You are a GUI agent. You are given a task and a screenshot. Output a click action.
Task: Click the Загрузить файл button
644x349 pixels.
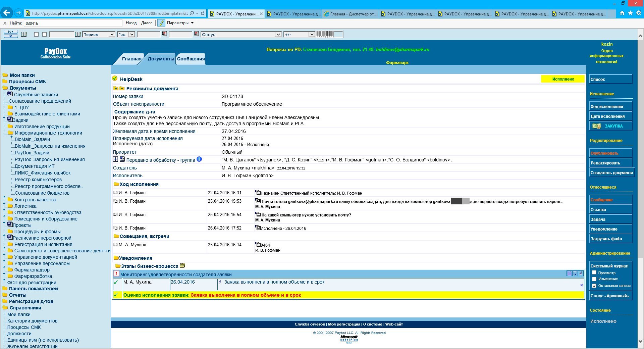tap(610, 239)
